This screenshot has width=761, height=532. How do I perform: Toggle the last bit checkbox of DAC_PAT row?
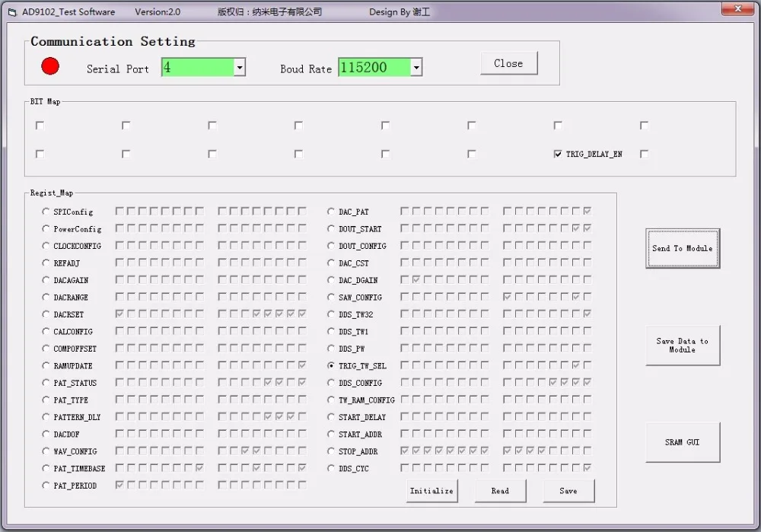(587, 211)
